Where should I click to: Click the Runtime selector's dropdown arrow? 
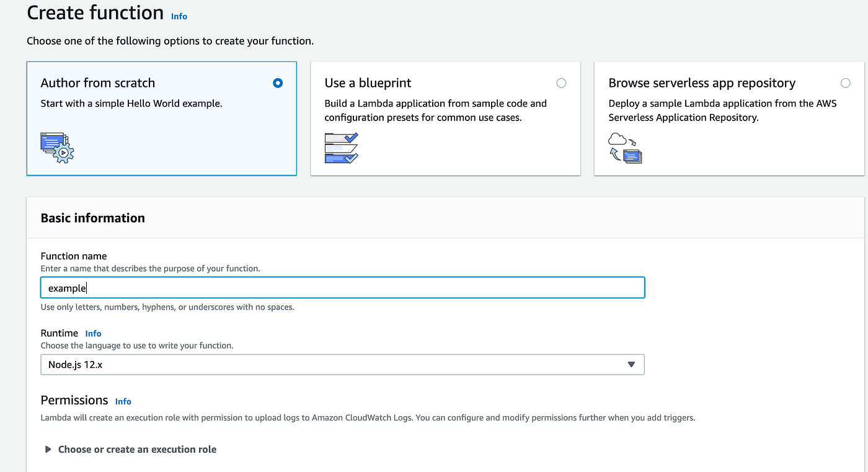coord(632,364)
